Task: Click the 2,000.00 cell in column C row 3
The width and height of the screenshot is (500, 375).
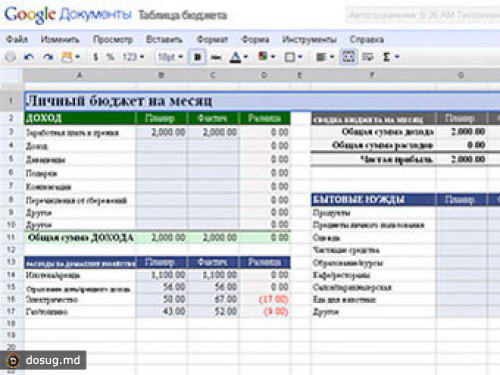Action: tap(213, 132)
